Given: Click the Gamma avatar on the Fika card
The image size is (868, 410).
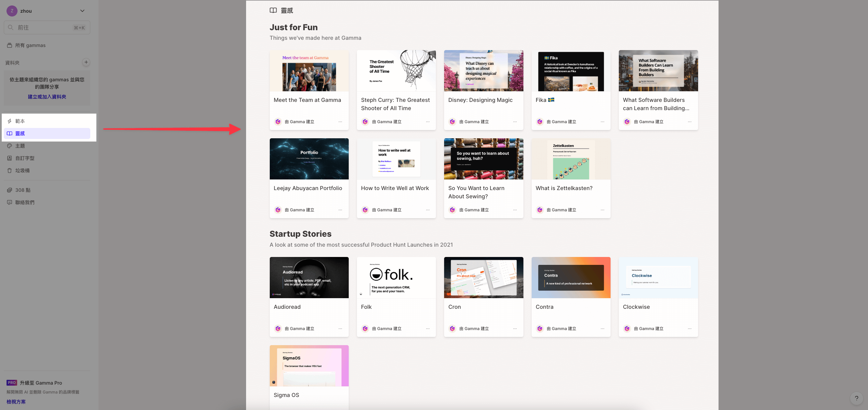Looking at the screenshot, I should [540, 122].
